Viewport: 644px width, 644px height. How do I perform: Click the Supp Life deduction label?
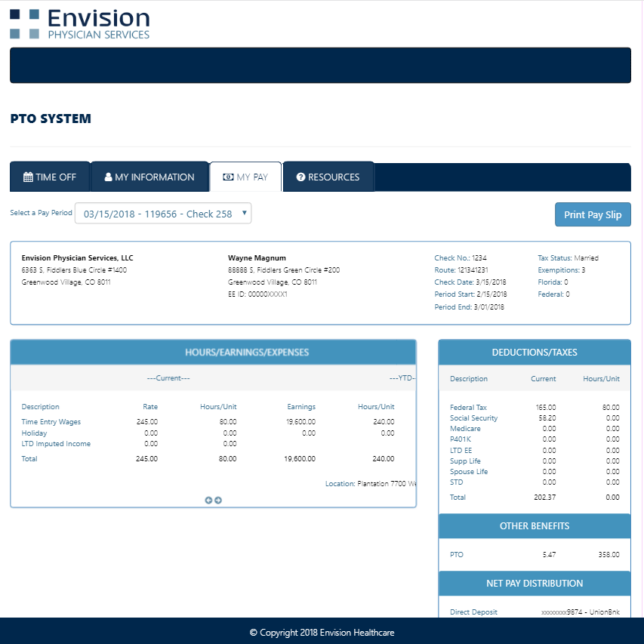(465, 461)
